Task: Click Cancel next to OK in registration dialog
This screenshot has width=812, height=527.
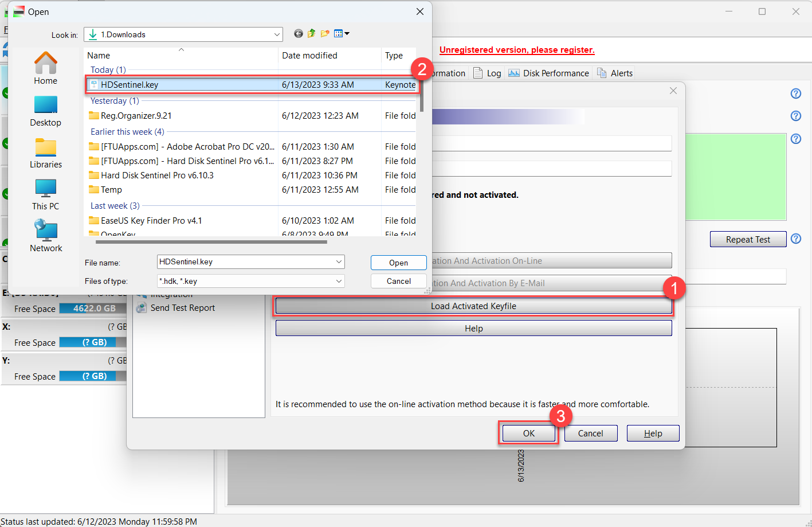Action: point(591,434)
